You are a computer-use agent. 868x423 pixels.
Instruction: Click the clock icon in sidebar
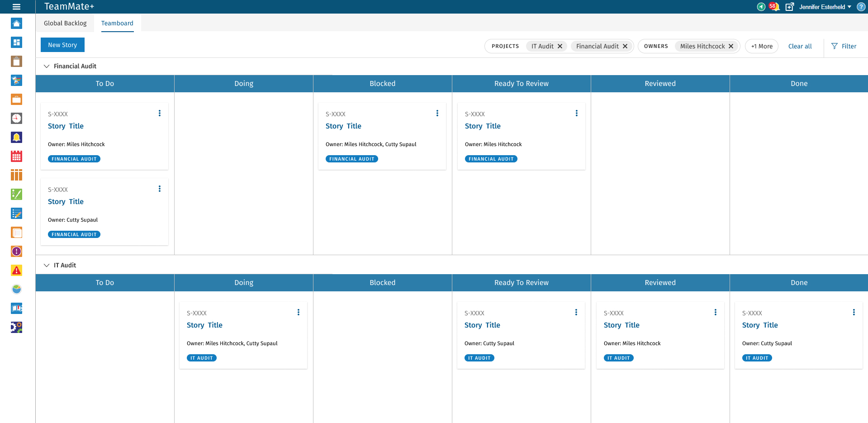[17, 119]
